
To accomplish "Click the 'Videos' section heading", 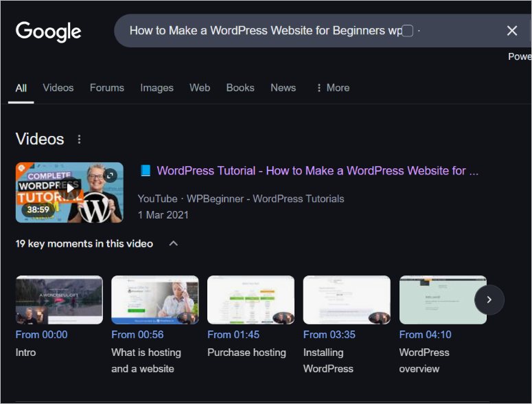I will click(40, 139).
